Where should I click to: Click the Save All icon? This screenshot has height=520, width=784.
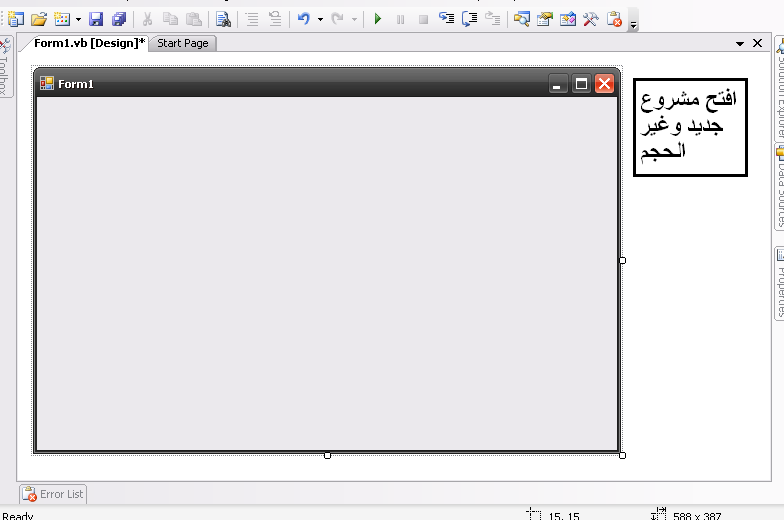pyautogui.click(x=120, y=18)
